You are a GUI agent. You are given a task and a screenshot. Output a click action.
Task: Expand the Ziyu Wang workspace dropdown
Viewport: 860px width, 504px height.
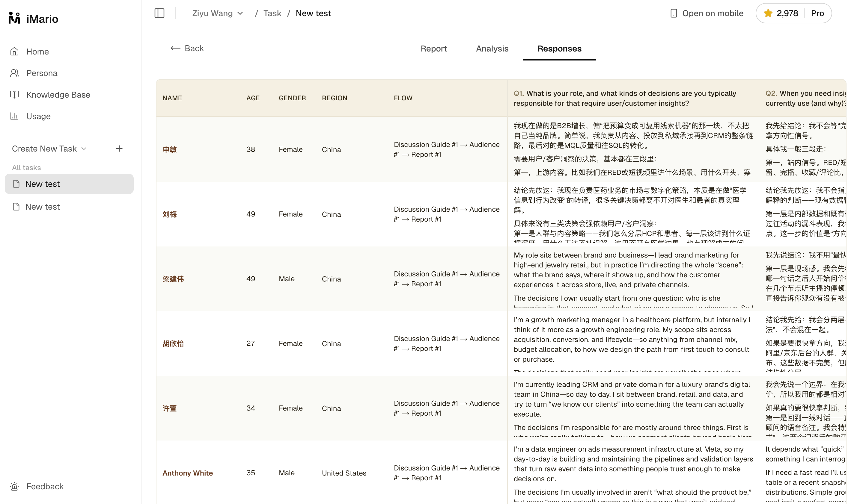point(218,13)
